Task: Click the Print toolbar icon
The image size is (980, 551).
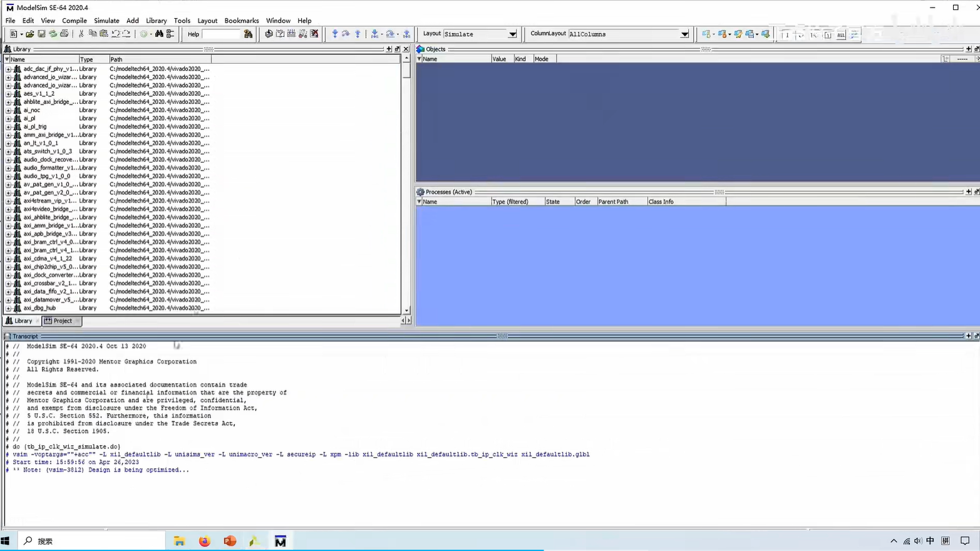Action: (x=64, y=34)
